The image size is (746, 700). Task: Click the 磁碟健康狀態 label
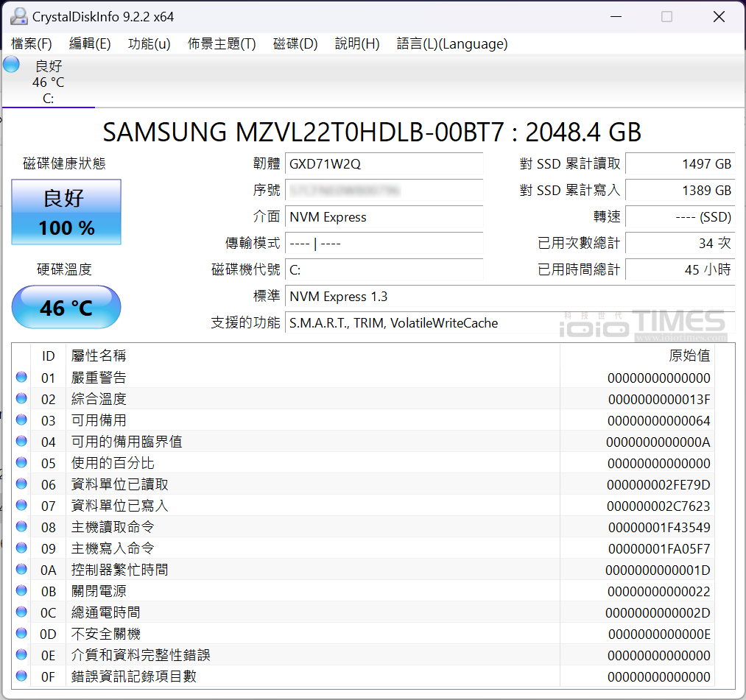(64, 163)
